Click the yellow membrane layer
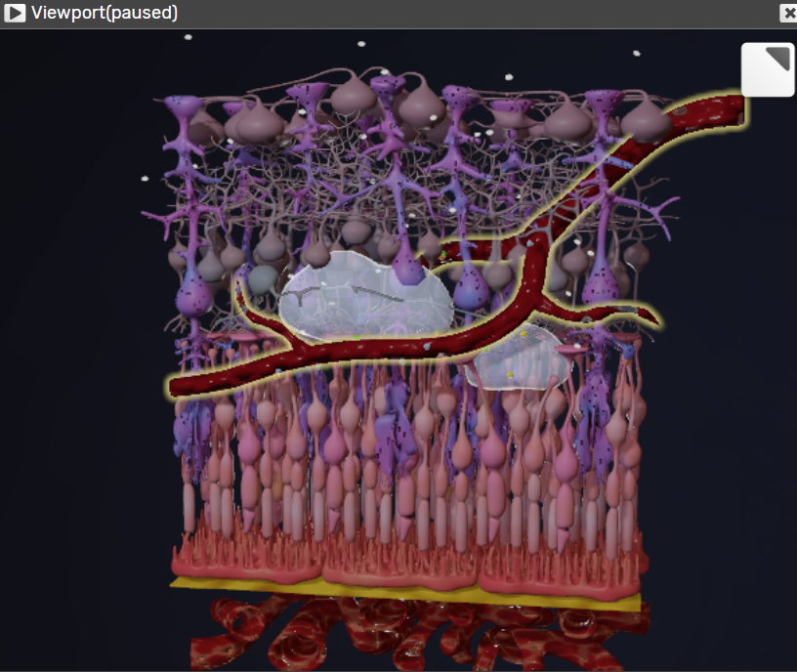The image size is (797, 672). coord(406,593)
